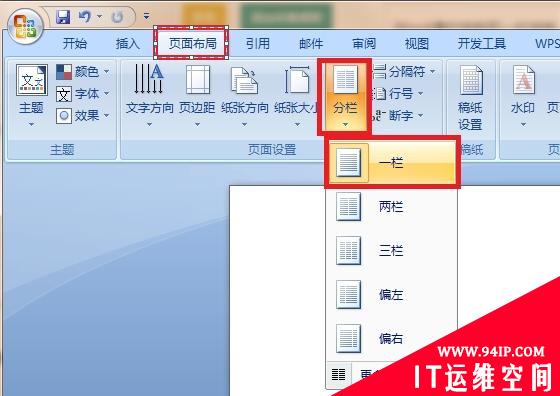The image size is (560, 396).
Task: Select 两栏 two column layout
Action: click(x=391, y=207)
